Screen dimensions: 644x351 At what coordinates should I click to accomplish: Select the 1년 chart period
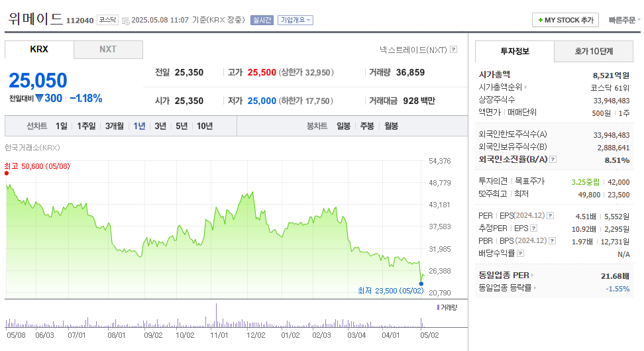(139, 126)
